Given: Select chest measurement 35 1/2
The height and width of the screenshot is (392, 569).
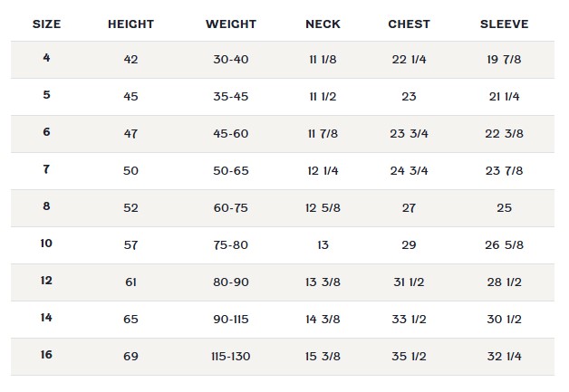Looking at the screenshot, I should point(409,357).
